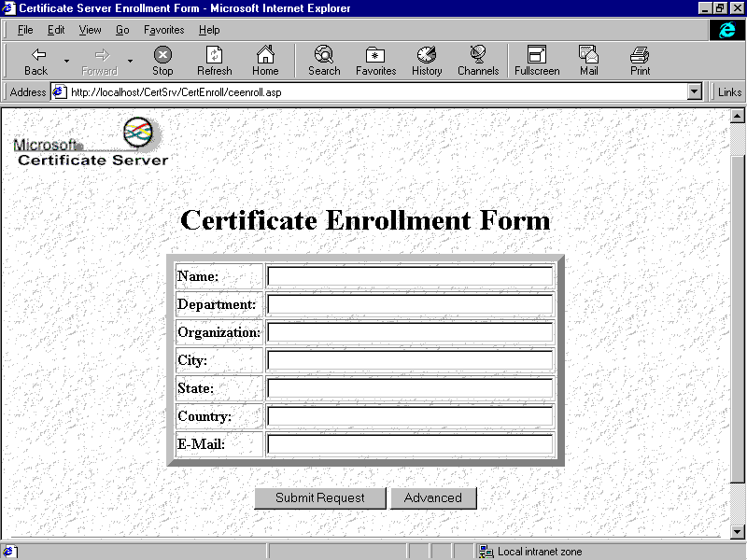Screen dimensions: 747x560
Task: Open the File menu
Action: [x=25, y=30]
